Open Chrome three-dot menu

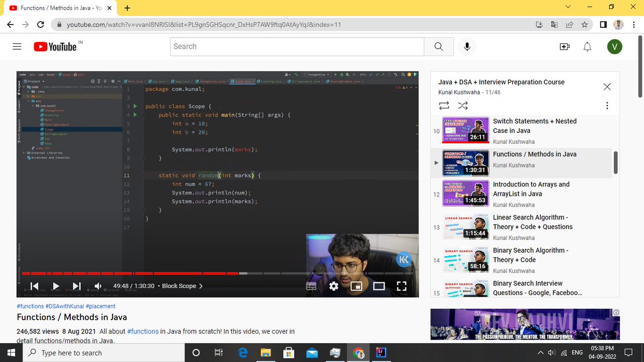pyautogui.click(x=633, y=25)
